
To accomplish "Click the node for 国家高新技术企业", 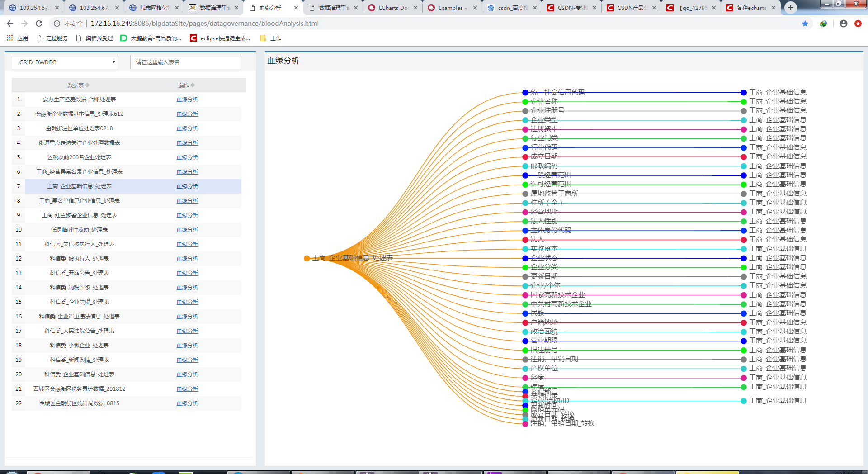I will pos(525,295).
